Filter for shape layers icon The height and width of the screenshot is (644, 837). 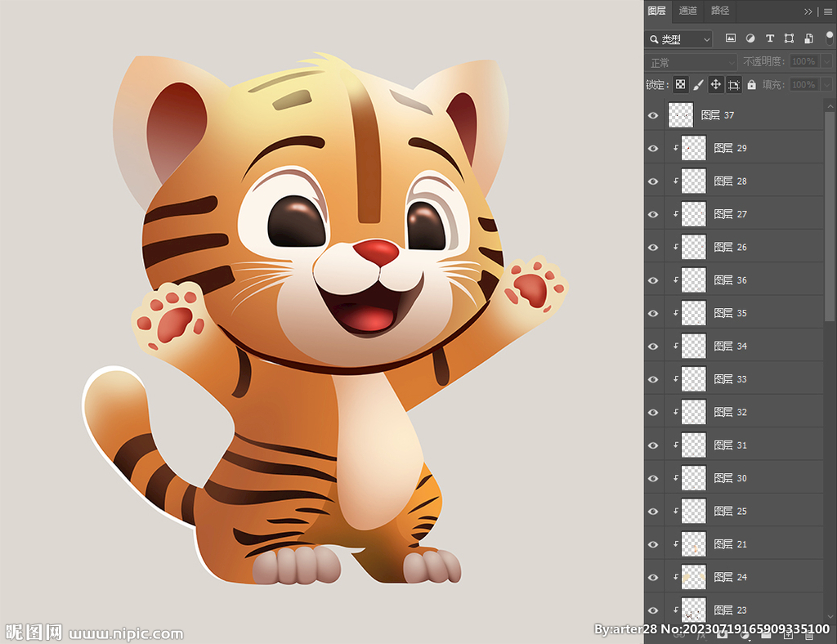point(790,38)
